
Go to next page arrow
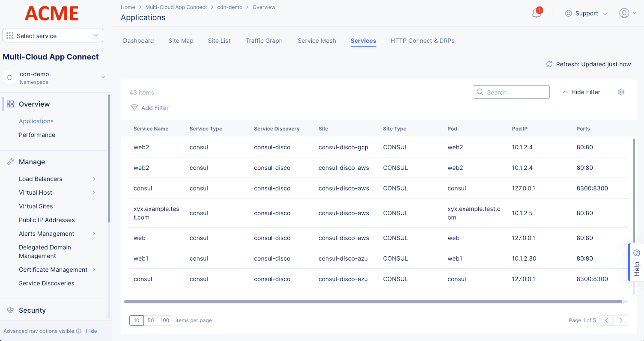coord(621,320)
